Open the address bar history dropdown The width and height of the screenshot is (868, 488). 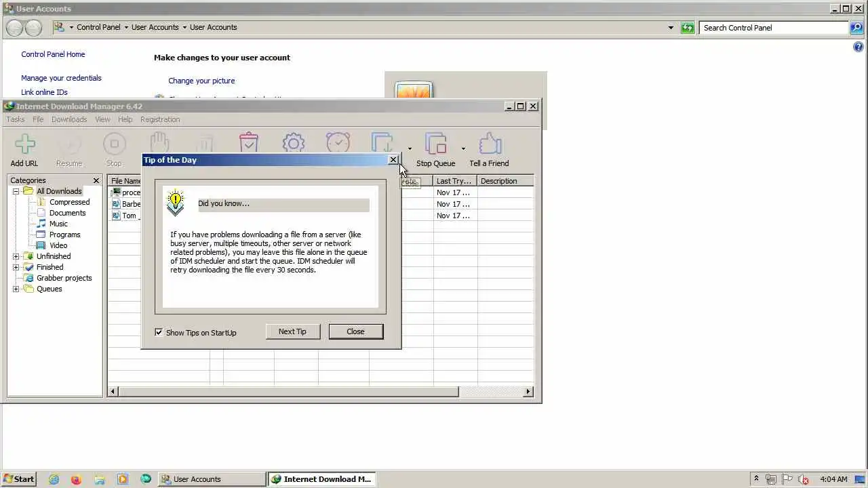click(671, 28)
